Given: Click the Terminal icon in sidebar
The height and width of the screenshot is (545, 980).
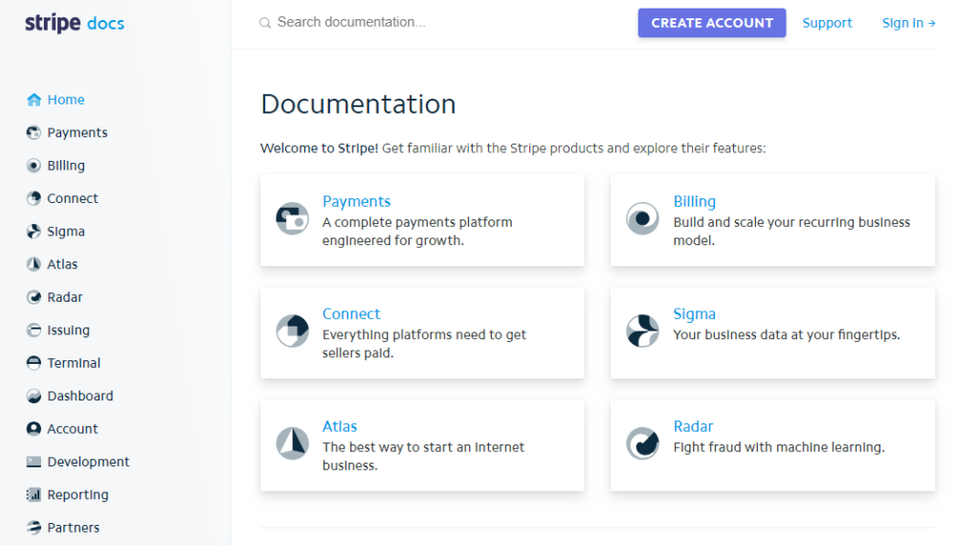Looking at the screenshot, I should pos(34,363).
